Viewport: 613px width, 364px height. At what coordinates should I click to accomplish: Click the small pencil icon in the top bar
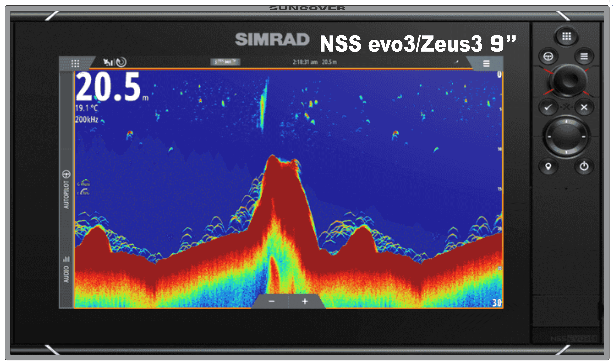(x=456, y=62)
